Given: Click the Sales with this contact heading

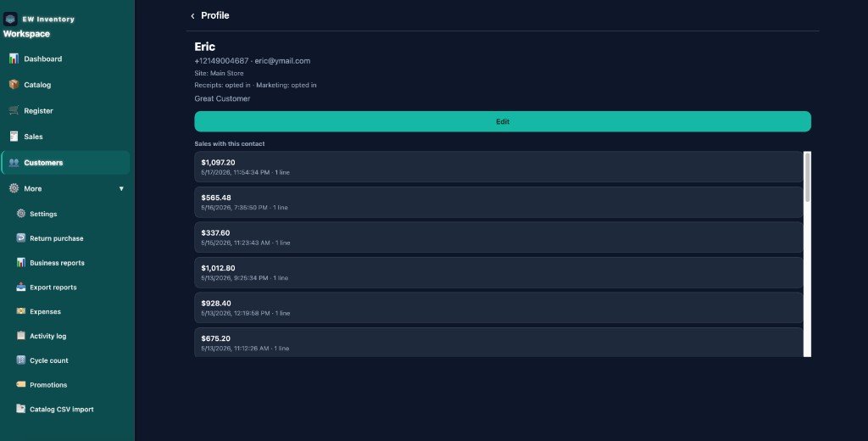Looking at the screenshot, I should point(229,143).
